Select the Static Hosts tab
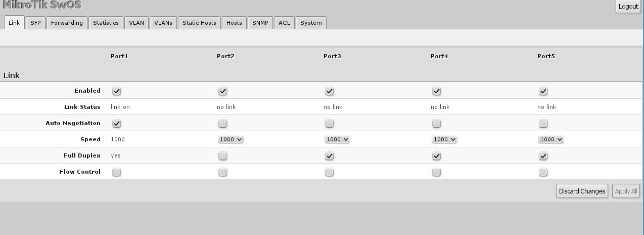The image size is (644, 235). click(199, 23)
